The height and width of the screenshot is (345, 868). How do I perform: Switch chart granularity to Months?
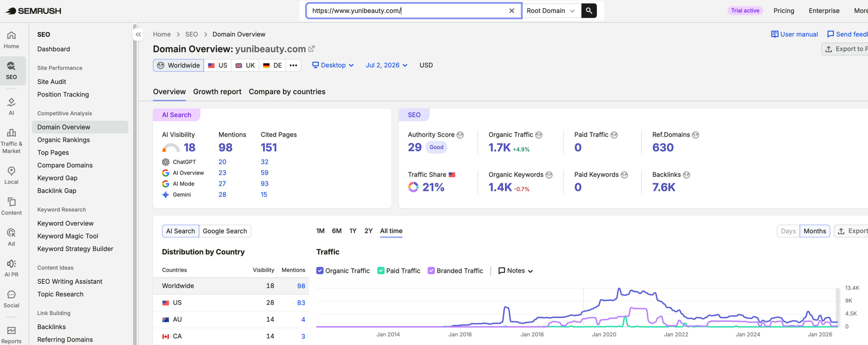coord(814,231)
